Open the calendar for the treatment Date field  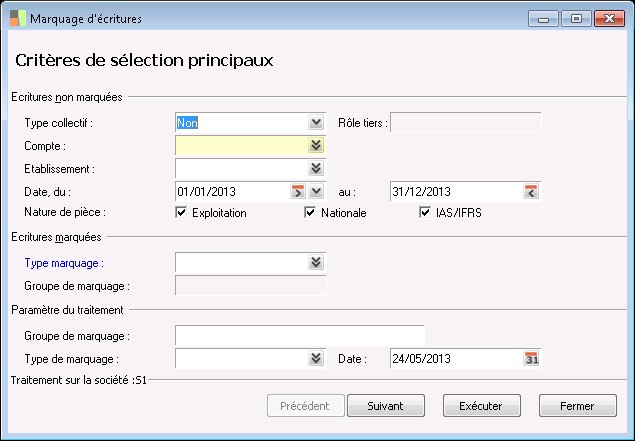pyautogui.click(x=531, y=358)
